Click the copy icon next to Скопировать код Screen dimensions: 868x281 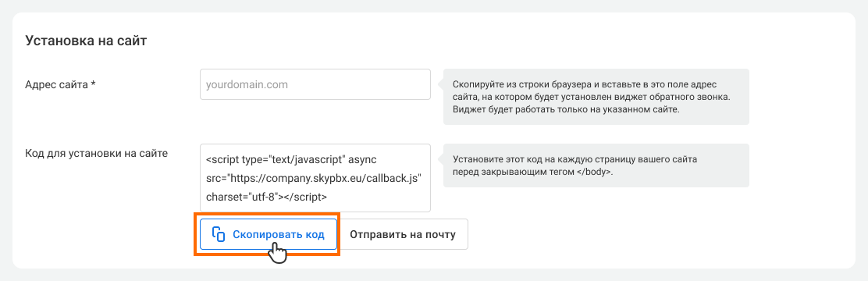click(x=219, y=234)
